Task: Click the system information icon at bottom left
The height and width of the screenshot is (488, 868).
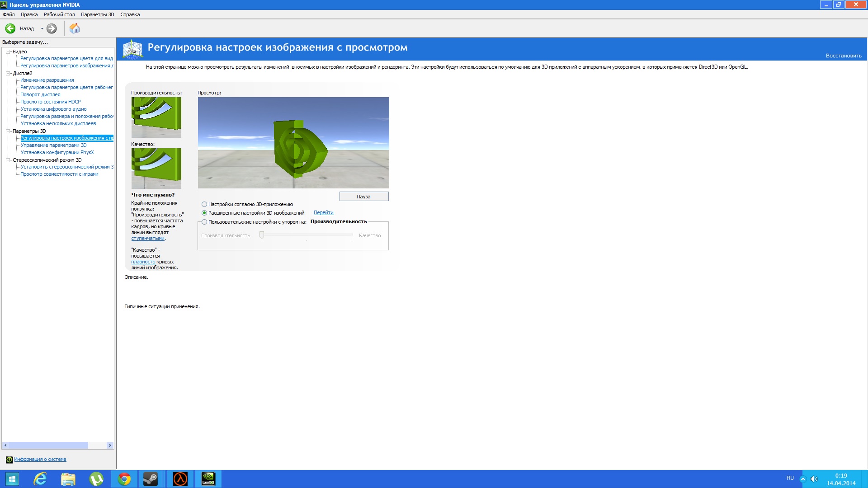Action: 9,460
